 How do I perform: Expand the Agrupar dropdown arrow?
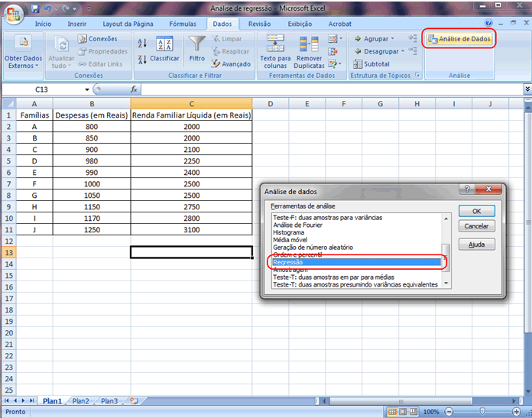(392, 39)
